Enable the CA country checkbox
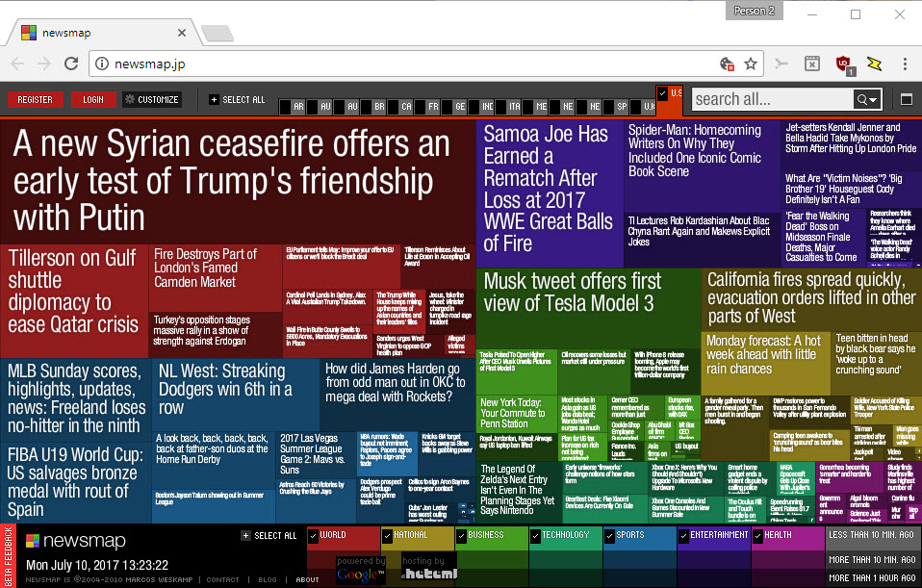922x588 pixels. 393,107
